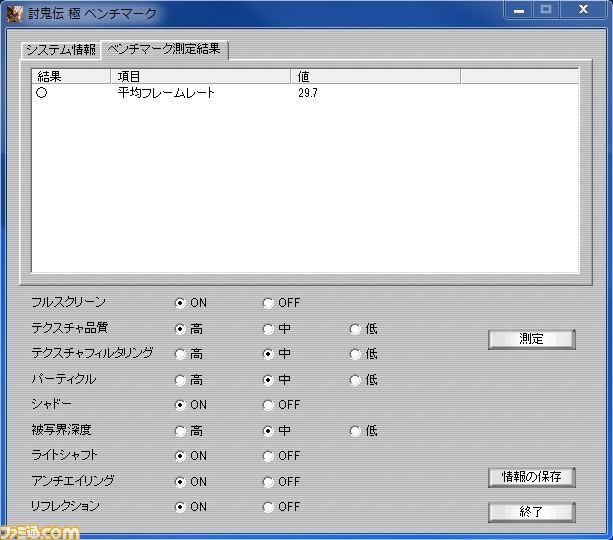The height and width of the screenshot is (540, 613).
Task: Set フルスクリーン to ON
Action: 180,303
